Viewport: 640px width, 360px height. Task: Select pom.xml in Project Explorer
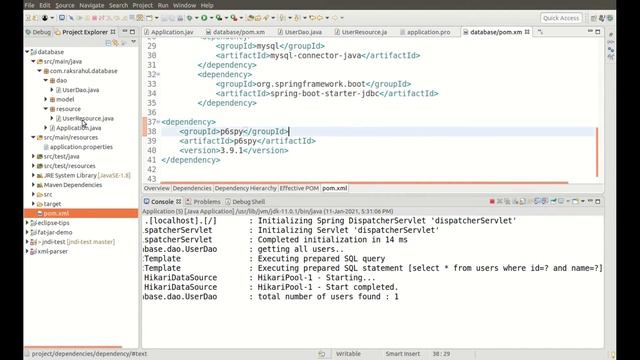[x=56, y=213]
